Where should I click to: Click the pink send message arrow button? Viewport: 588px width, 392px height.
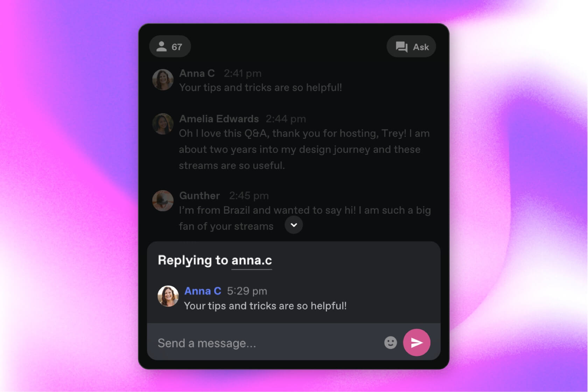pos(416,343)
